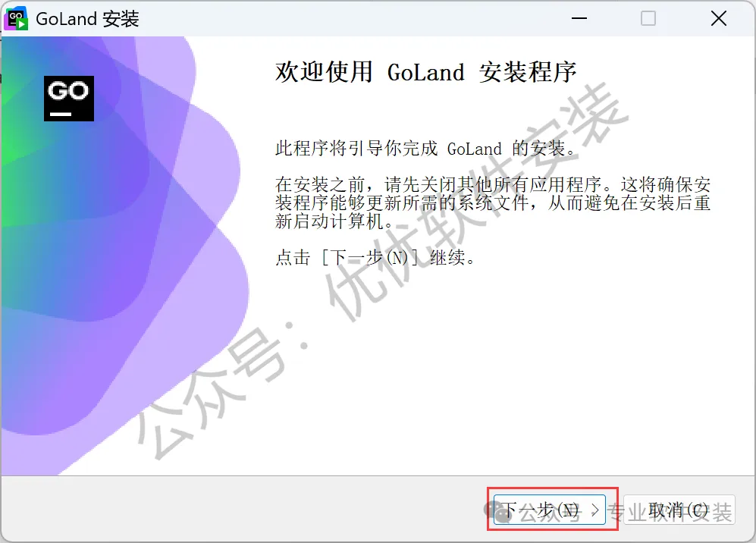
Task: Click the paragraph starting with 在安装之前
Action: click(493, 202)
